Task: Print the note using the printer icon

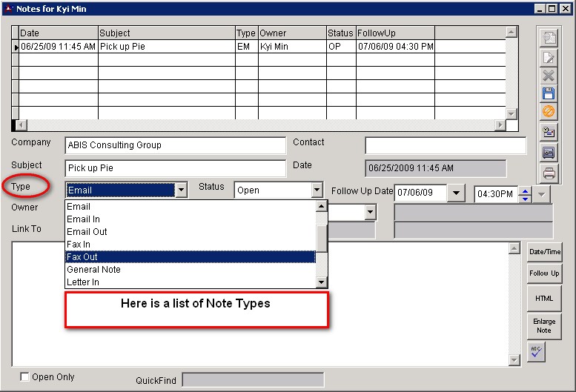Action: point(549,173)
